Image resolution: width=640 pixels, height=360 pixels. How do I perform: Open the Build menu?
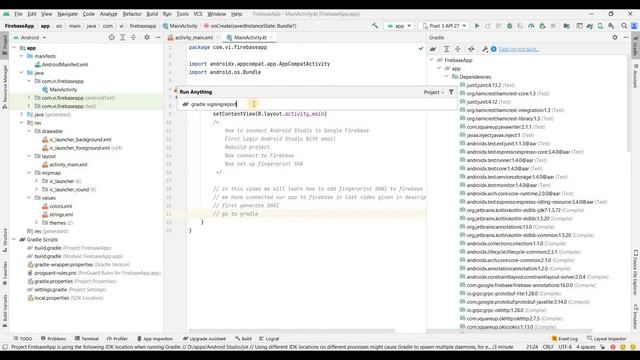(152, 14)
